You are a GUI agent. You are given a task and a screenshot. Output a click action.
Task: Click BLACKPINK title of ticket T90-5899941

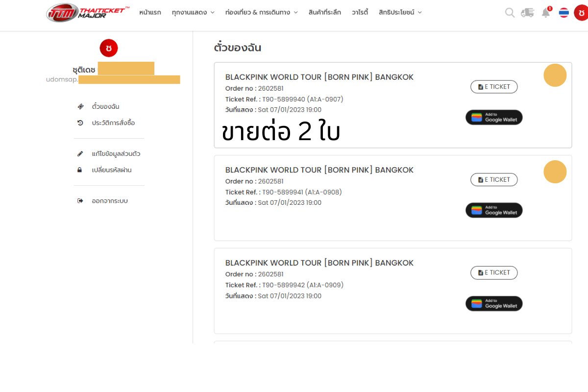pos(319,170)
